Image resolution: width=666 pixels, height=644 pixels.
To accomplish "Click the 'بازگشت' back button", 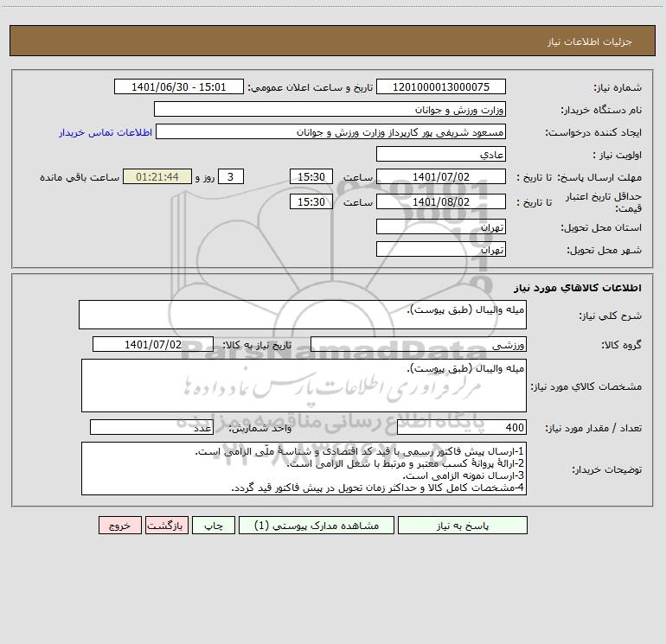I will coord(166,525).
